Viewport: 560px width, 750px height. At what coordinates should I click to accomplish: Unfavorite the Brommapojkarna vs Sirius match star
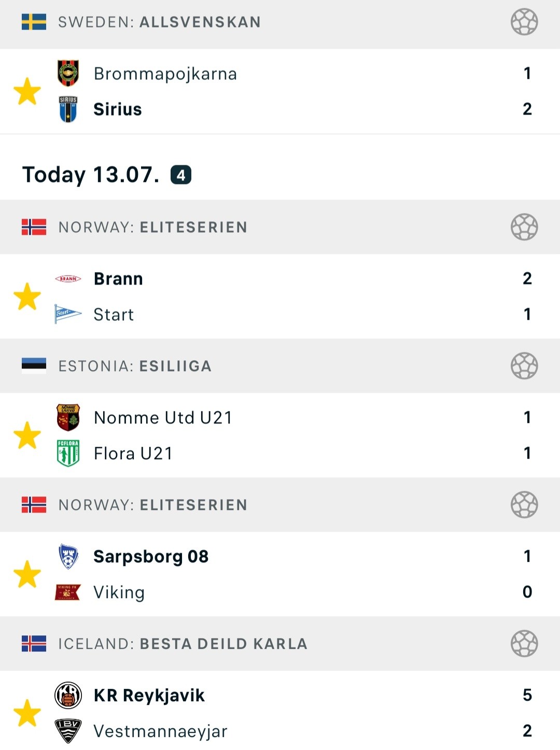[27, 91]
